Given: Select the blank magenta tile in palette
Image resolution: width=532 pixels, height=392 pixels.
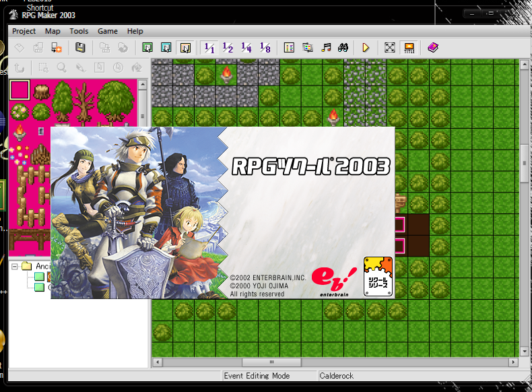Looking at the screenshot, I should coord(20,90).
